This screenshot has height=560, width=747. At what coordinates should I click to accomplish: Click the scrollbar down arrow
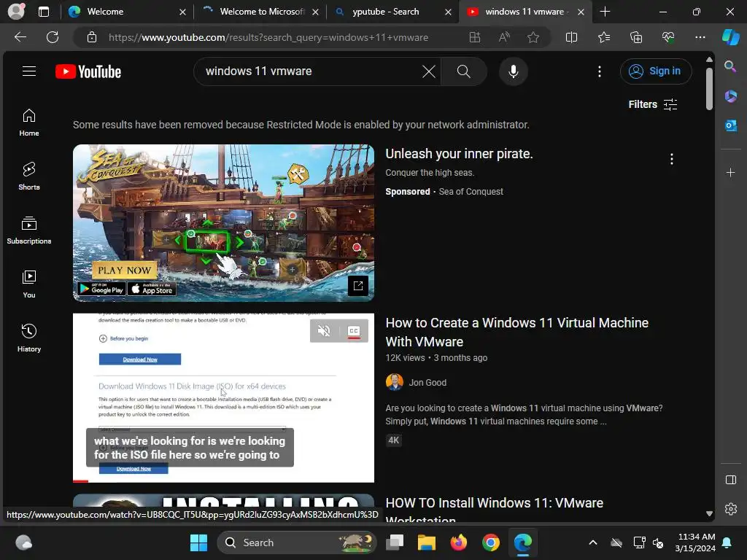coord(709,514)
